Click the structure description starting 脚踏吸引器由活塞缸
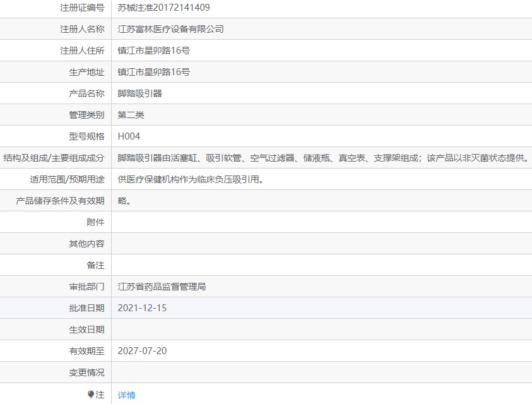This screenshot has height=404, width=532. (x=323, y=158)
